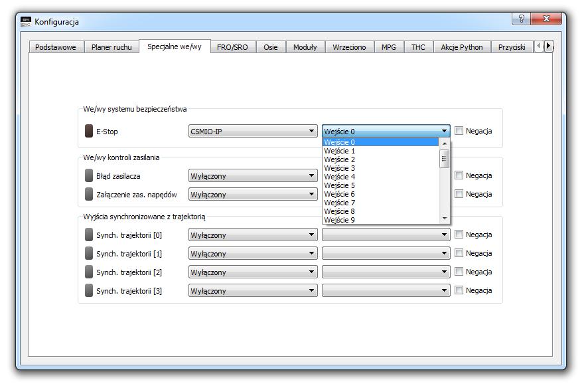
Task: Switch to the Wrzeciono tab
Action: click(x=349, y=47)
